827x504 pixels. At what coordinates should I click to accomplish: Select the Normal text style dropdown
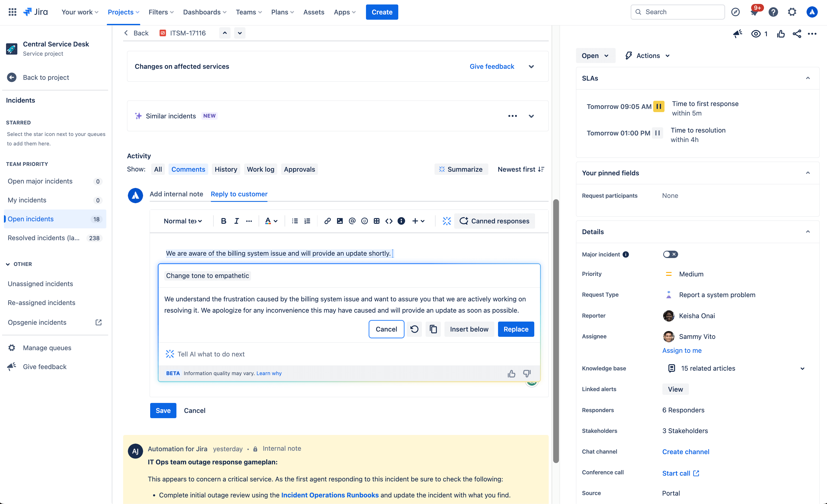point(182,220)
